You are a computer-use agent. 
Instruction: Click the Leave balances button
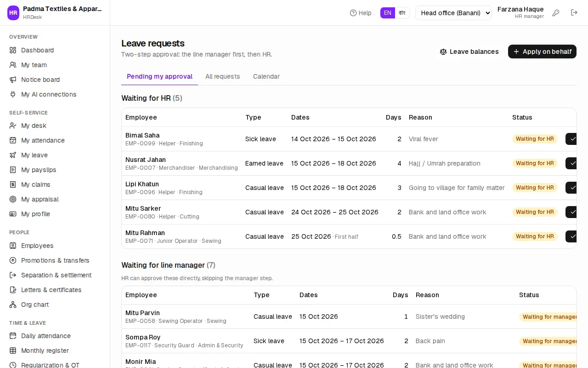tap(469, 52)
